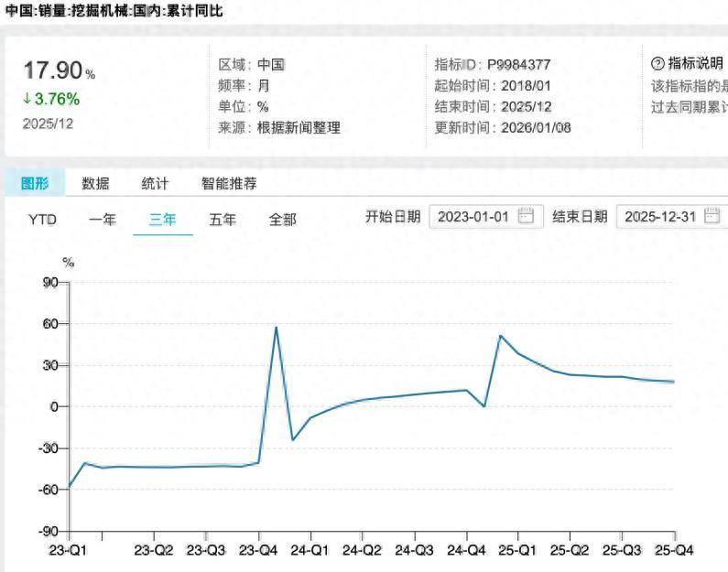Open the start date calendar picker icon
The width and height of the screenshot is (728, 572).
(526, 217)
